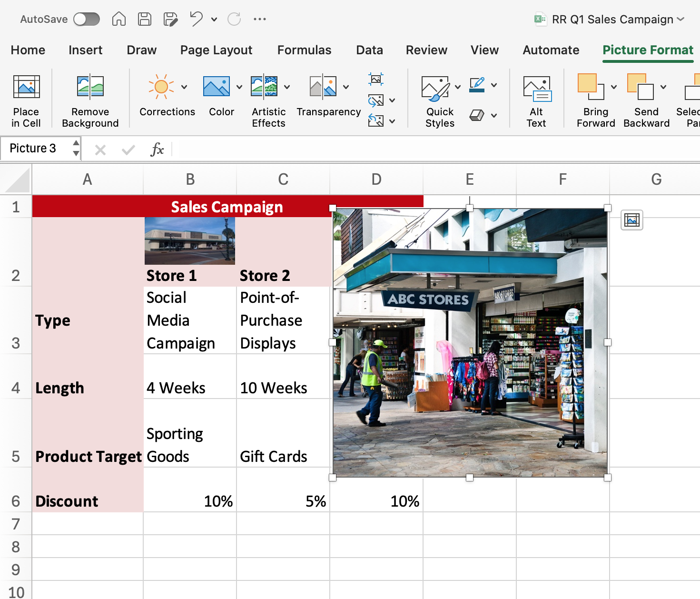This screenshot has height=599, width=700.
Task: Go to the Formulas tab
Action: click(305, 50)
